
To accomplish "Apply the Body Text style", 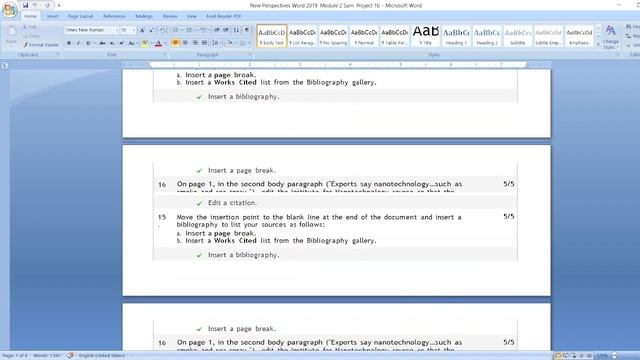I will tap(272, 36).
